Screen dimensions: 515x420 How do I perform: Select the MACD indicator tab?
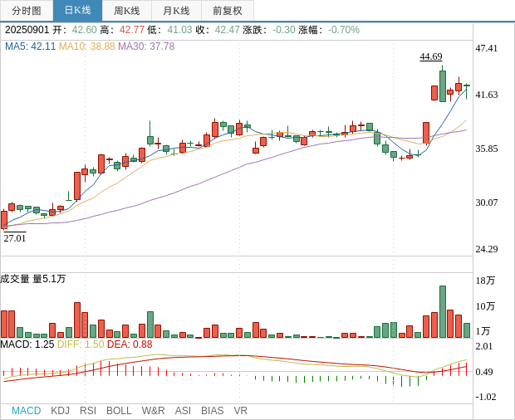26,411
